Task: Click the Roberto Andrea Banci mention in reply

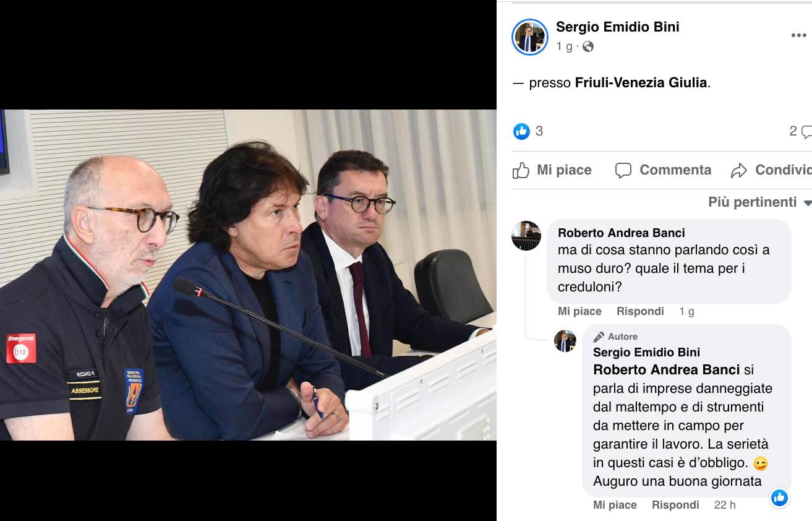Action: (666, 370)
